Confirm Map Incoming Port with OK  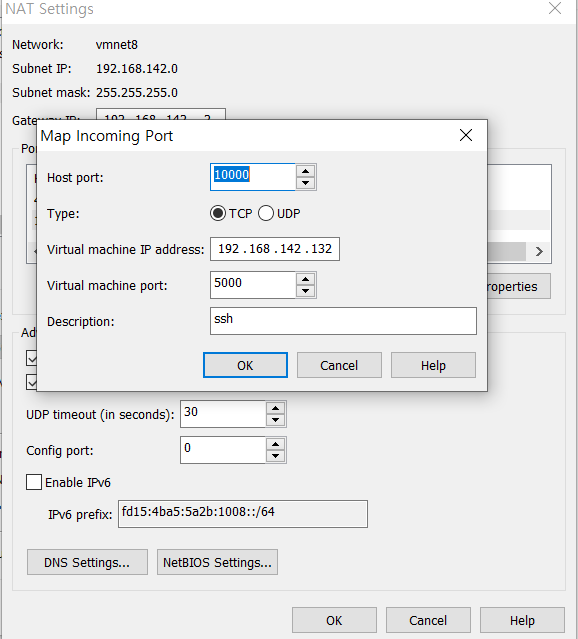coord(245,365)
